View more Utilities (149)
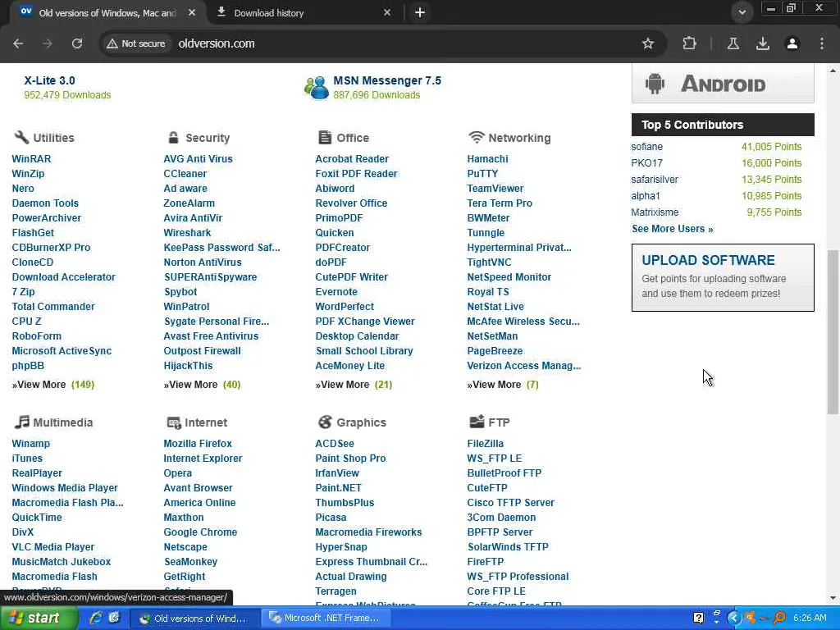The width and height of the screenshot is (840, 630). [x=53, y=384]
